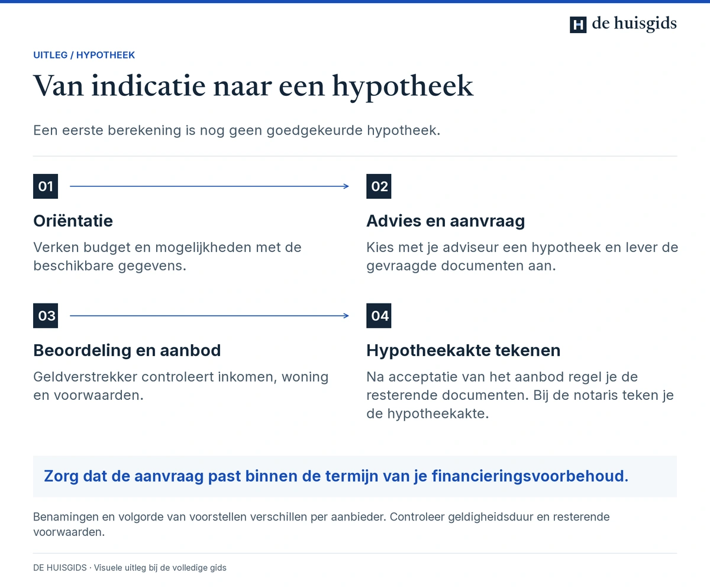Click the subtitle about 'Een eerste berekening'
The image size is (710, 588).
point(237,131)
